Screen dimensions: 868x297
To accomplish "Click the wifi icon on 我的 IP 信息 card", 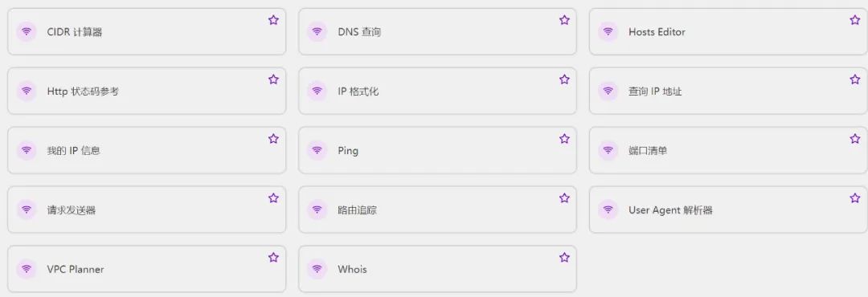I will (x=27, y=150).
